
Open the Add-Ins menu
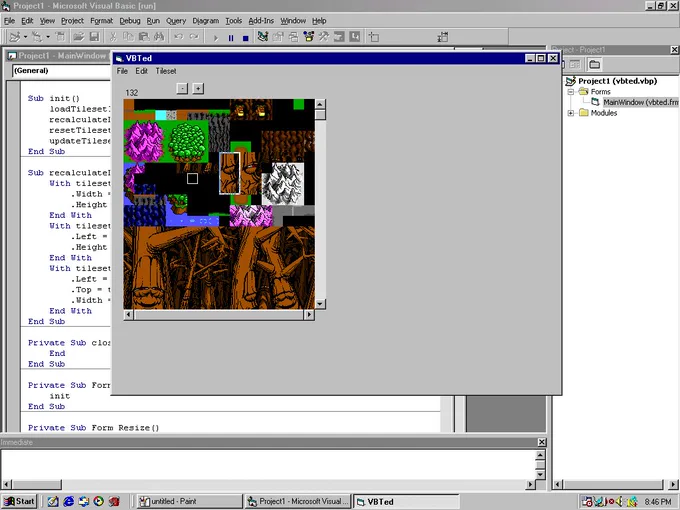coord(261,21)
